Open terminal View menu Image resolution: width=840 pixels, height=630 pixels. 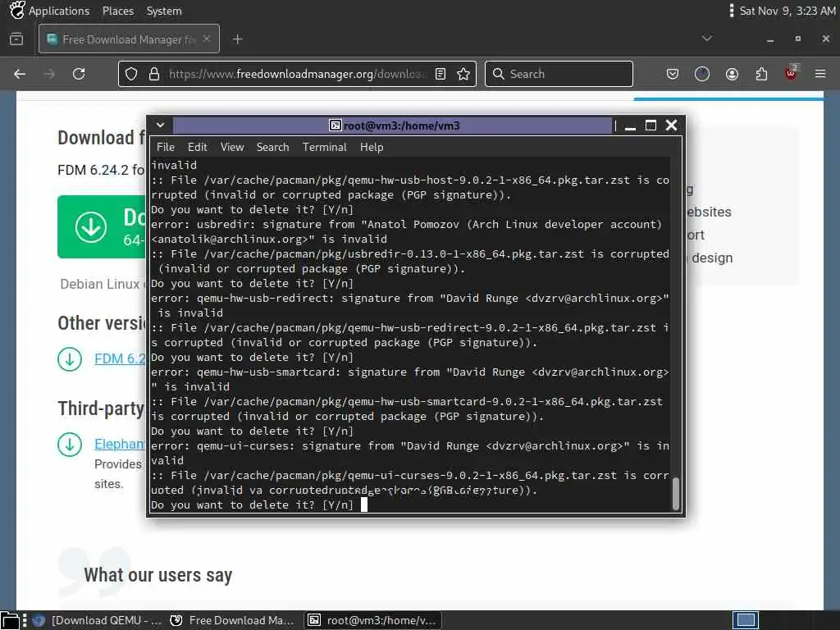[x=232, y=147]
